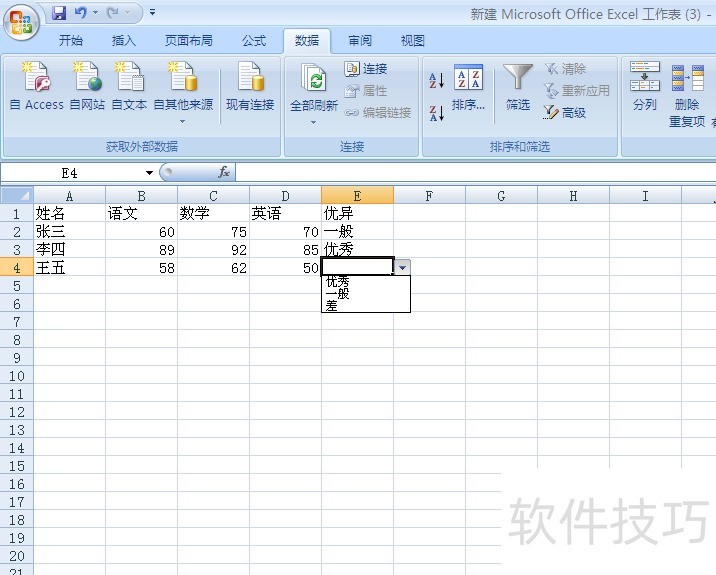
Task: Sort descending Z to A
Action: click(436, 113)
